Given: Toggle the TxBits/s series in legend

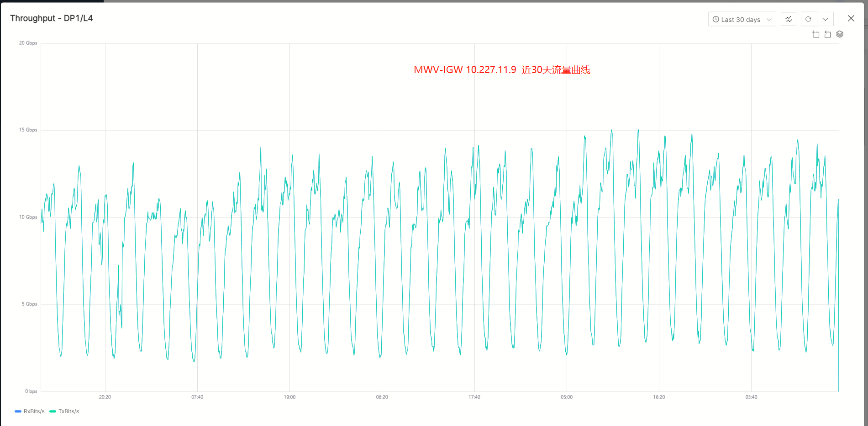Looking at the screenshot, I should coord(68,411).
